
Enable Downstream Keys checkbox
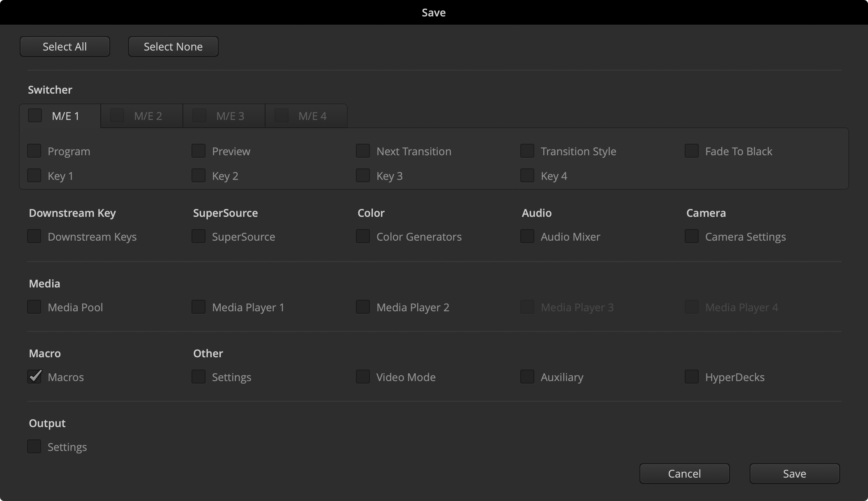pos(35,237)
